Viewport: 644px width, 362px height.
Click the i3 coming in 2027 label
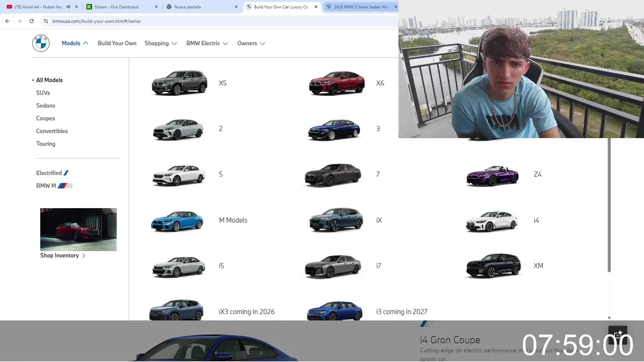pyautogui.click(x=401, y=312)
